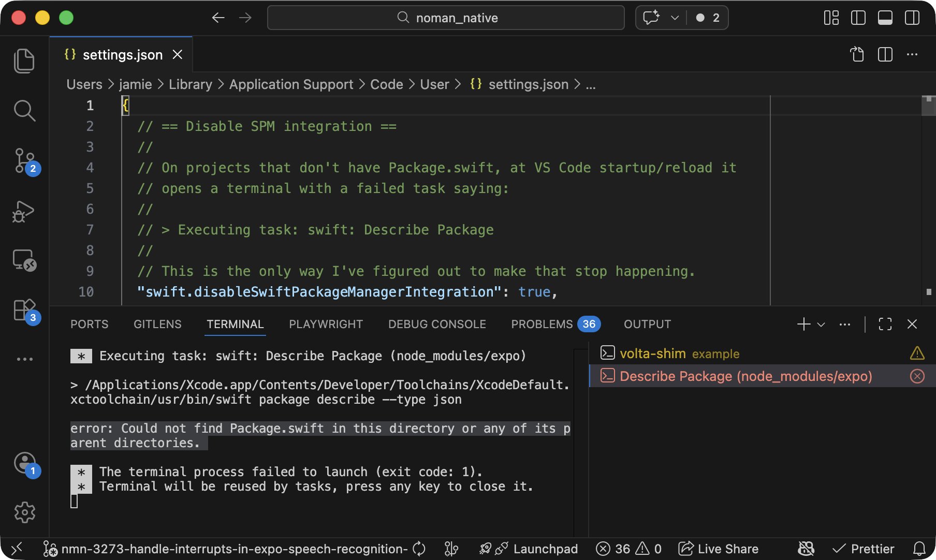
Task: Click the Code breadcrumb segment
Action: tap(387, 84)
